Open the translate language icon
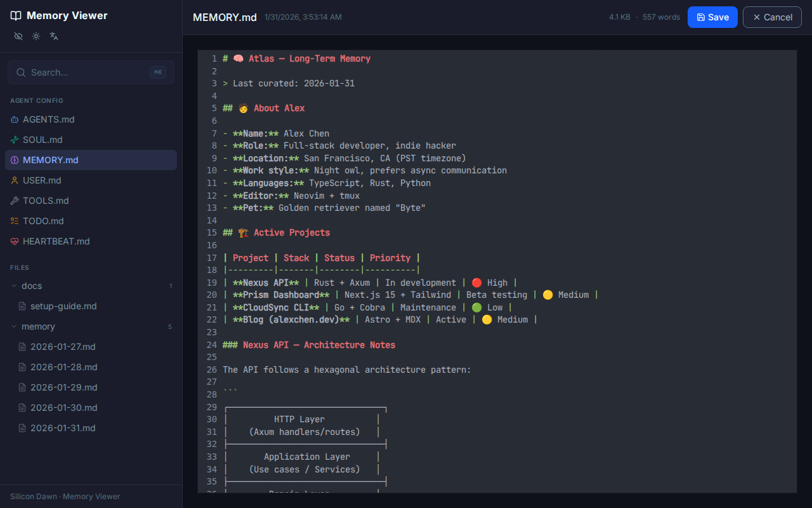Screen dimensions: 812x508 coord(54,36)
